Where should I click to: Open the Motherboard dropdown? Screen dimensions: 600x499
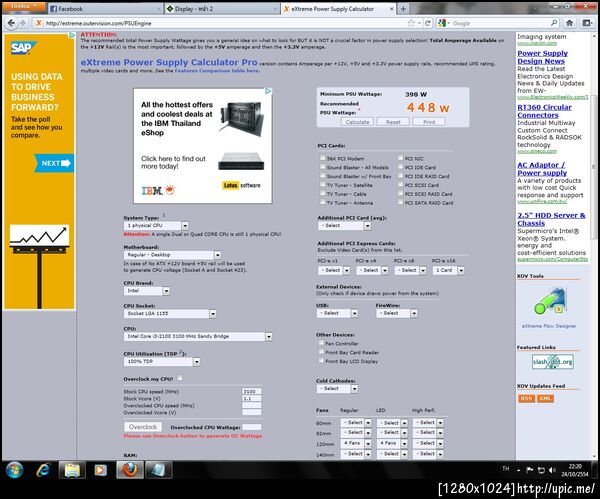tap(172, 255)
